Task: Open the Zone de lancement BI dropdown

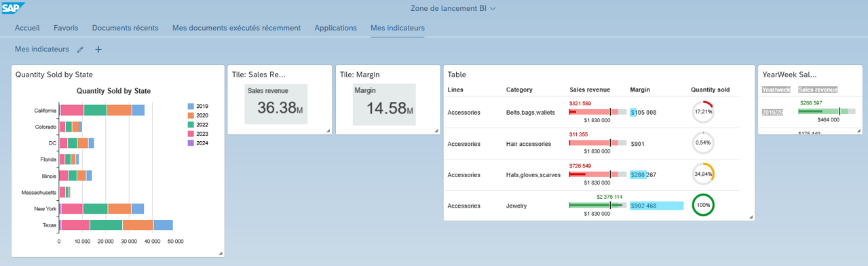Action: (x=453, y=9)
